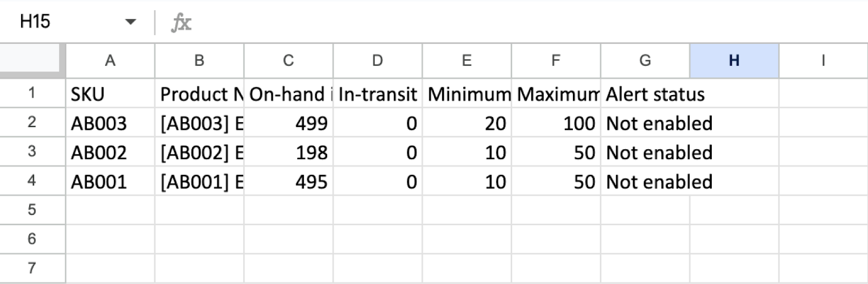This screenshot has height=284, width=868.
Task: Click the Name Box showing H15
Action: [x=60, y=22]
